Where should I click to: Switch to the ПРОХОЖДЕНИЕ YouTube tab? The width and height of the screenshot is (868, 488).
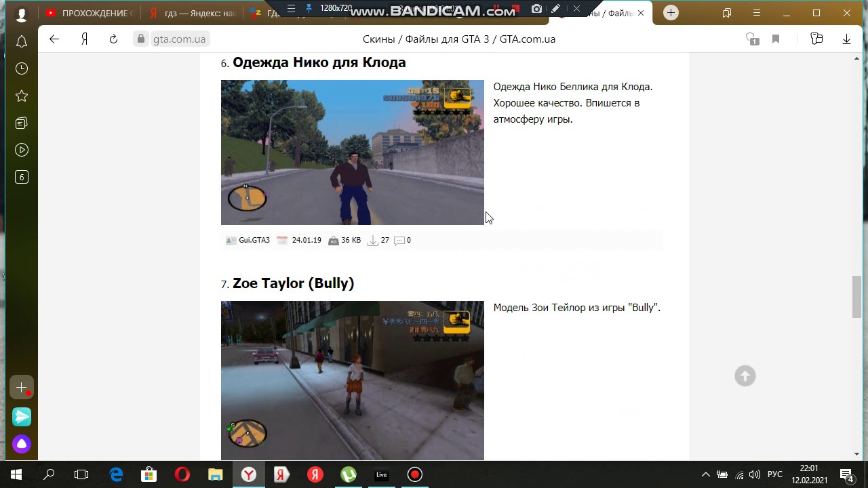[x=91, y=13]
